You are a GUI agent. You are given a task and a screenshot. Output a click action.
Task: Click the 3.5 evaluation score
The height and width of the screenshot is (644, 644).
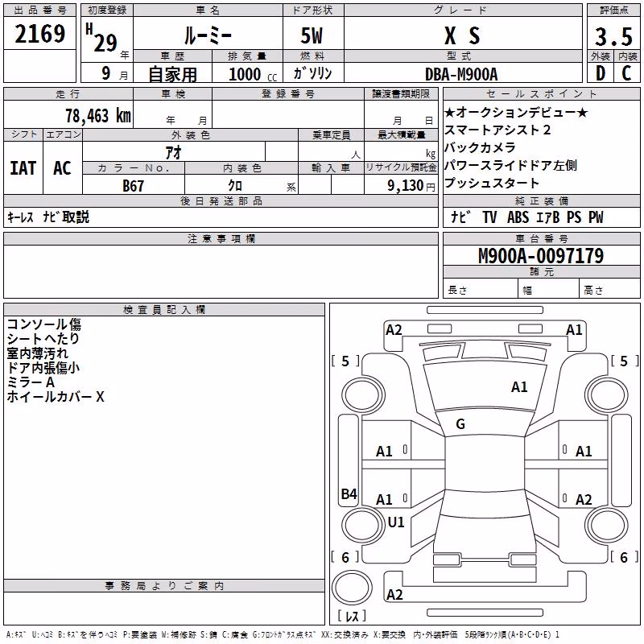pos(613,36)
